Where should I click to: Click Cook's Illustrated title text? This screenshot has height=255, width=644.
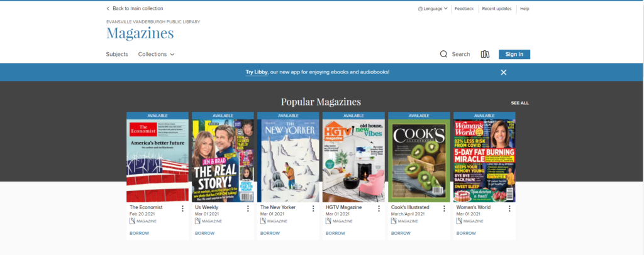click(x=410, y=207)
